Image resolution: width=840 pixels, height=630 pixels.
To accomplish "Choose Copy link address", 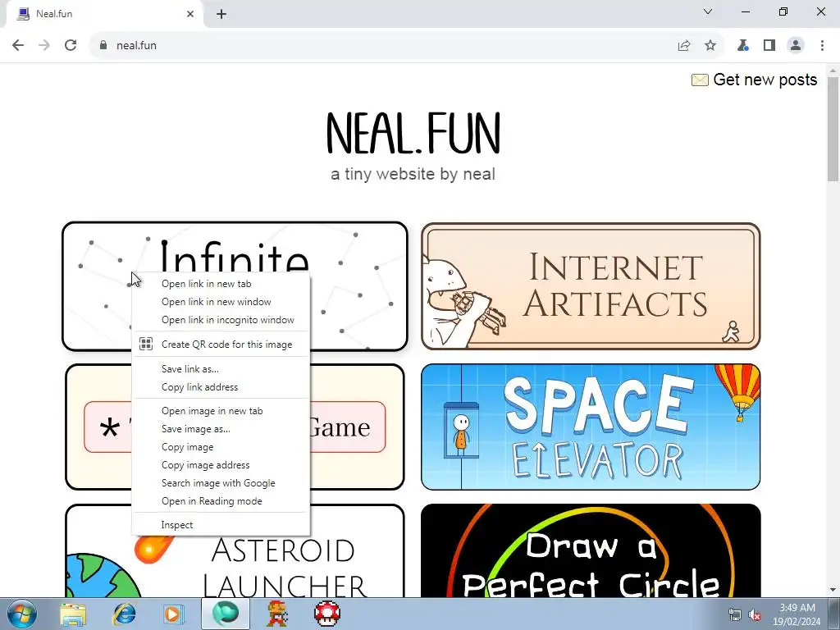I will point(221,387).
